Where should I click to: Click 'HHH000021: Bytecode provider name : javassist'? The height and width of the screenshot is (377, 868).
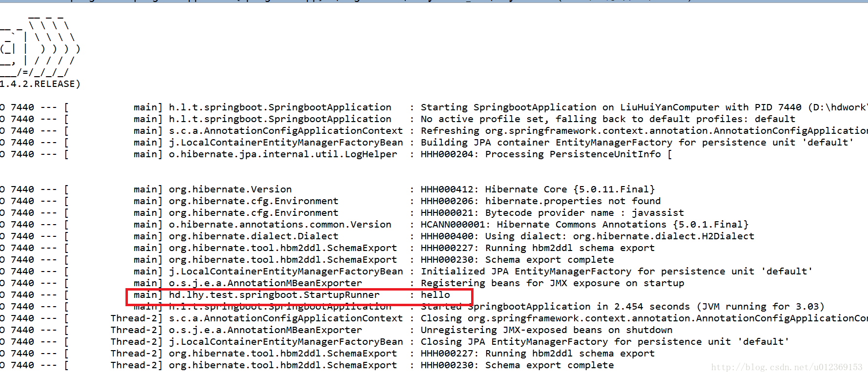point(552,213)
